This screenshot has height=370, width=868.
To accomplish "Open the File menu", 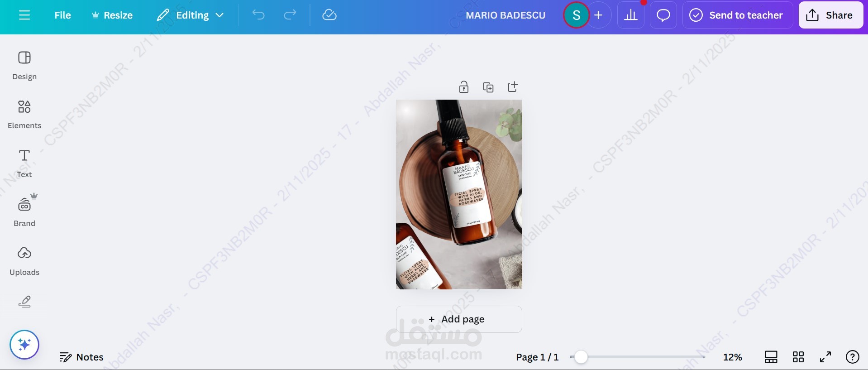I will tap(62, 15).
